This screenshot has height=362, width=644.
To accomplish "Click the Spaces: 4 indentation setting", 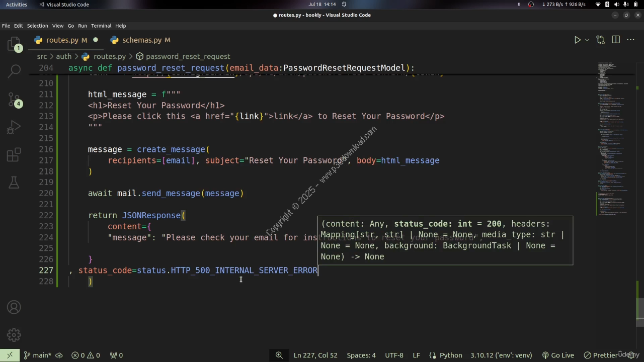I will [361, 355].
